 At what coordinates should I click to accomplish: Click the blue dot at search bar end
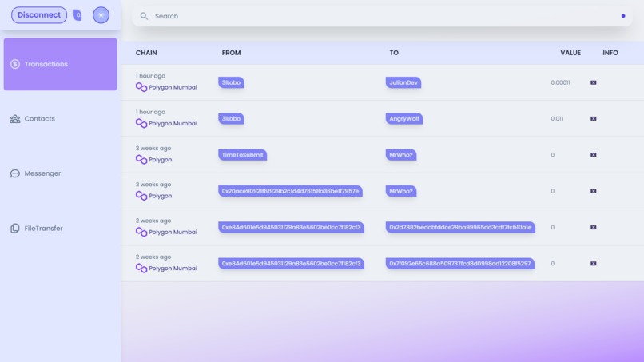623,16
